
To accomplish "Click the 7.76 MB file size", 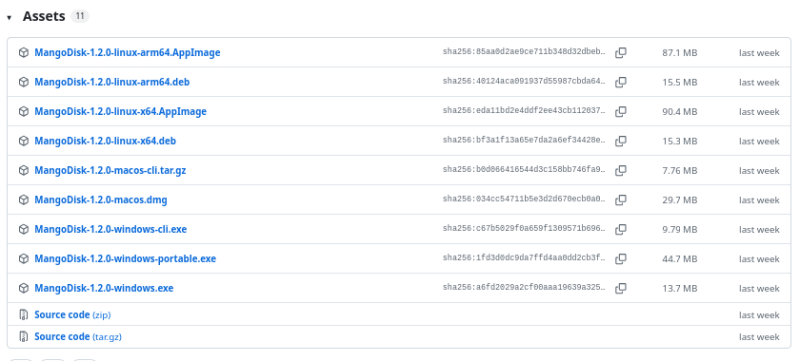I will (x=680, y=171).
